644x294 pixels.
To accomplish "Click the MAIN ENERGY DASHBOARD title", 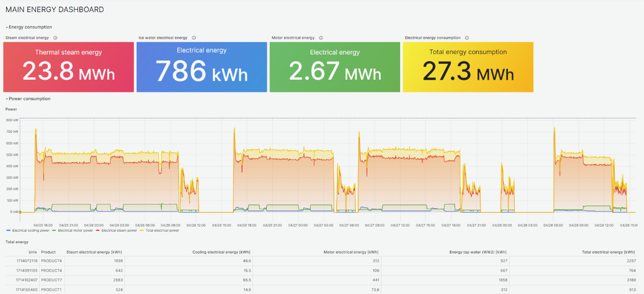I will tap(54, 10).
